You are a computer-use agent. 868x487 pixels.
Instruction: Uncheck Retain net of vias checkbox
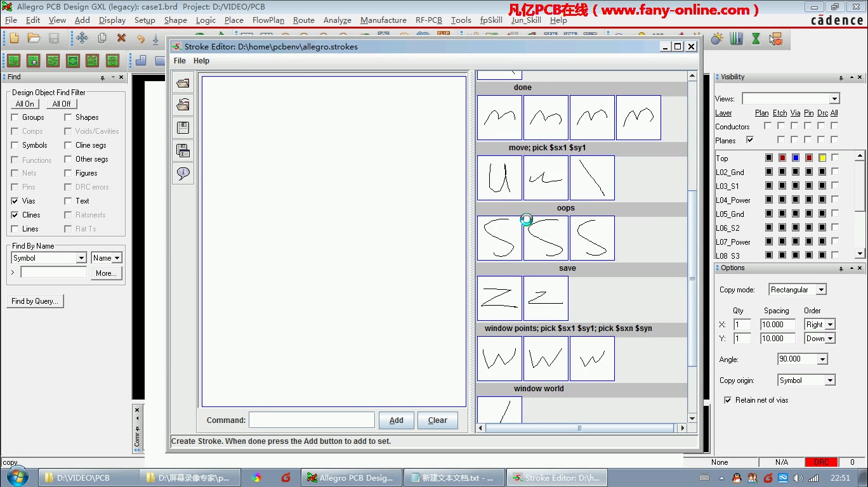click(728, 400)
